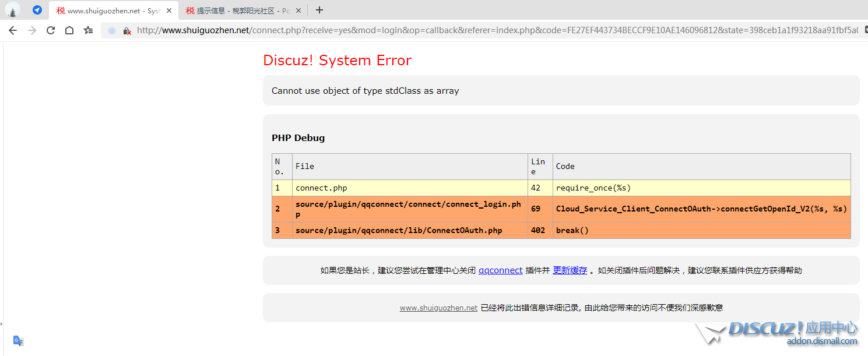The width and height of the screenshot is (868, 356).
Task: Open a new browser tab
Action: [x=319, y=10]
